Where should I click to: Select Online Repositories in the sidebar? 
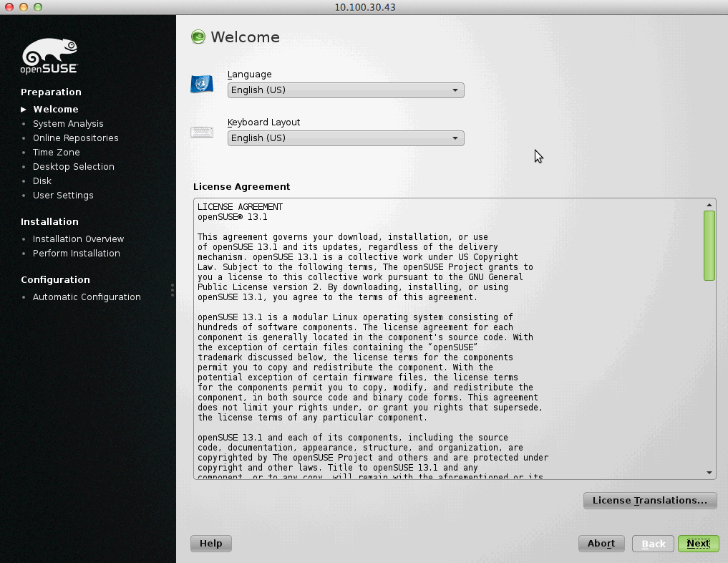coord(76,138)
